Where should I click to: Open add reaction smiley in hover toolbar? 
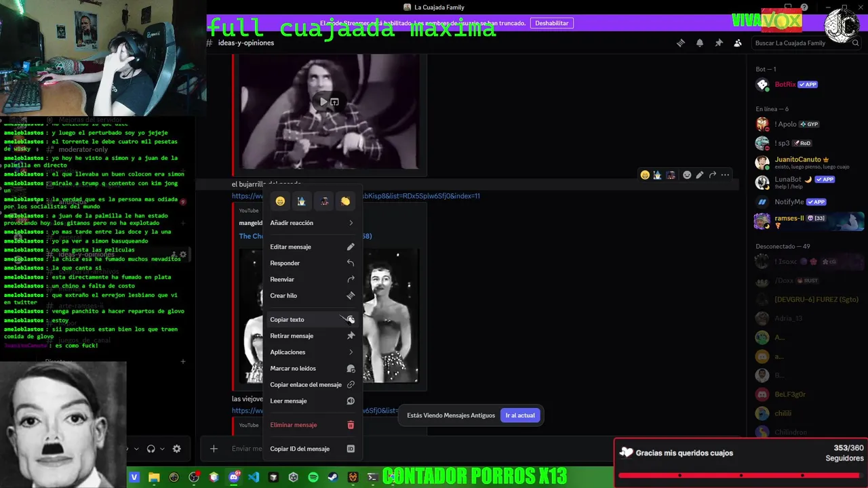pos(687,175)
